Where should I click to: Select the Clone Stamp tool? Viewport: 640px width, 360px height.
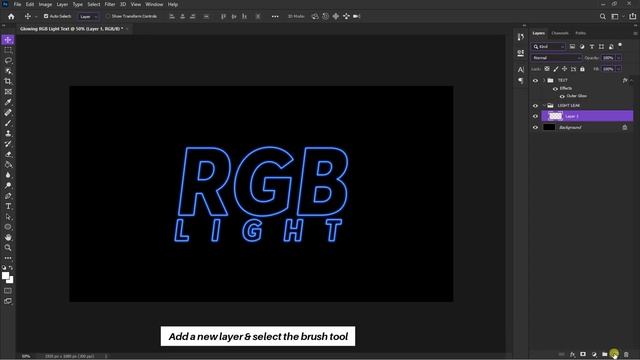[x=8, y=133]
